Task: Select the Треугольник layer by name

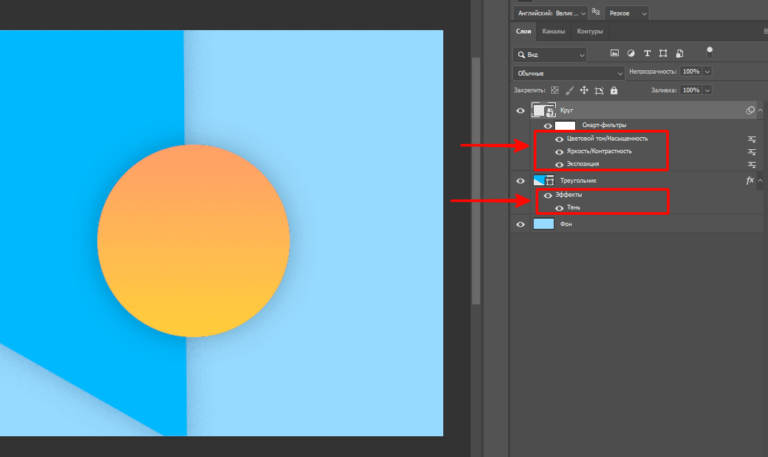Action: click(579, 180)
